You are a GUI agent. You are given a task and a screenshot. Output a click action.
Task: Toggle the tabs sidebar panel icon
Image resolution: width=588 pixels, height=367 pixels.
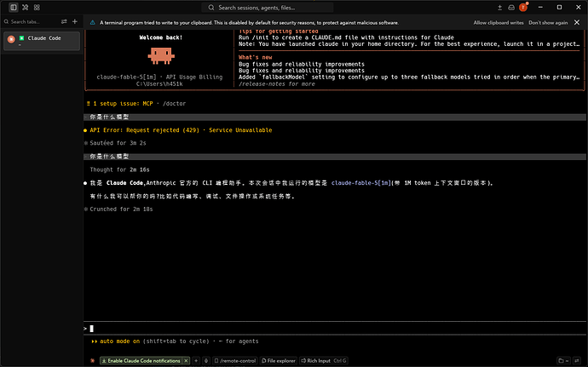tap(14, 7)
